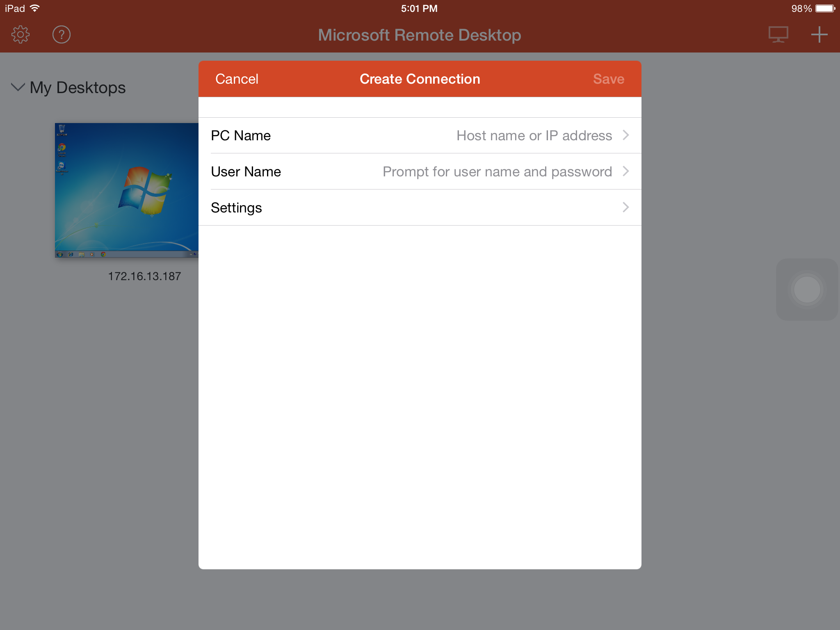The image size is (840, 630).
Task: Tap the iPad carrier label
Action: pyautogui.click(x=15, y=9)
